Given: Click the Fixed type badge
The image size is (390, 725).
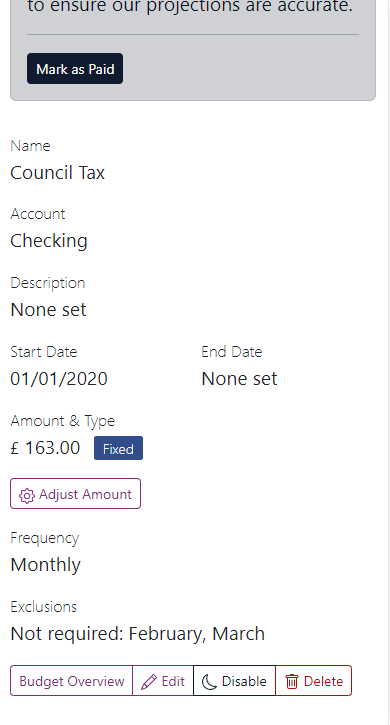Looking at the screenshot, I should 118,448.
